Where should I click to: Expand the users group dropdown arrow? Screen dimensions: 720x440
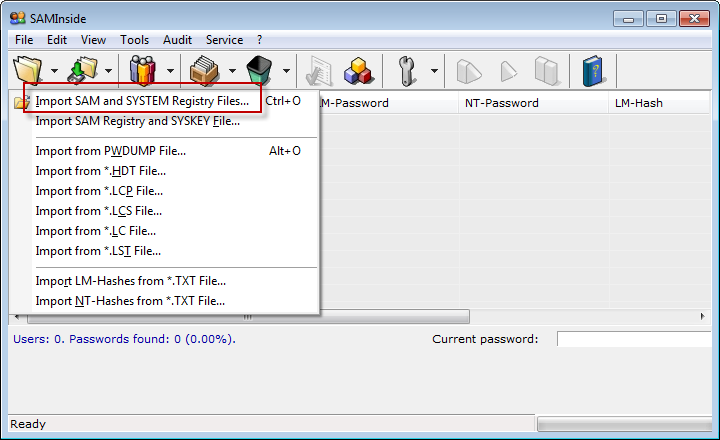[x=170, y=71]
